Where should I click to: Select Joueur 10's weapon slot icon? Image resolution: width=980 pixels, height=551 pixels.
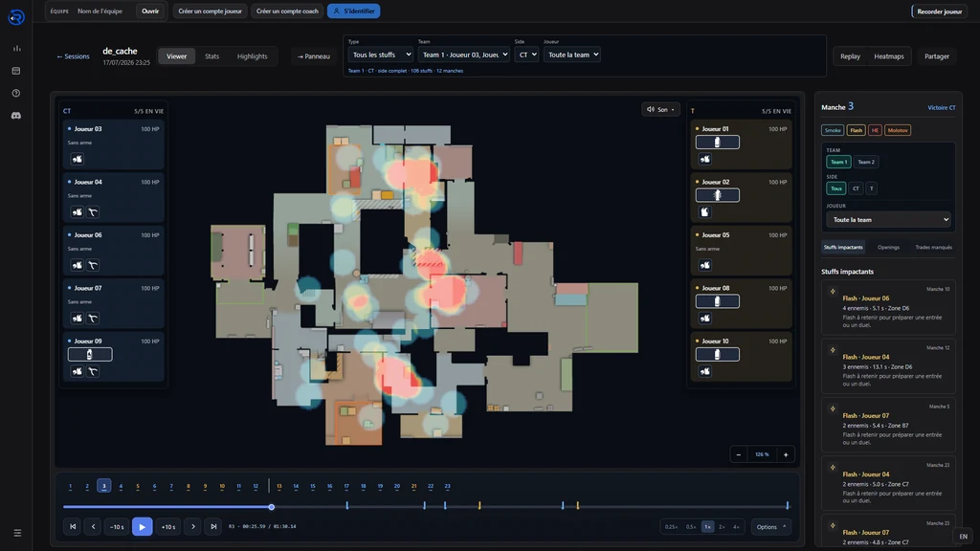[718, 355]
